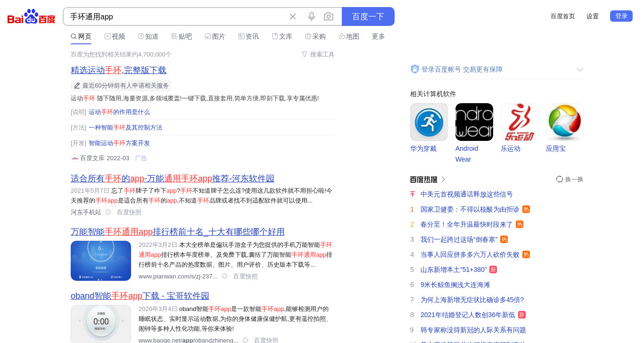Viewport: 644px width, 343px height.
Task: Click the 登录 button
Action: [621, 16]
